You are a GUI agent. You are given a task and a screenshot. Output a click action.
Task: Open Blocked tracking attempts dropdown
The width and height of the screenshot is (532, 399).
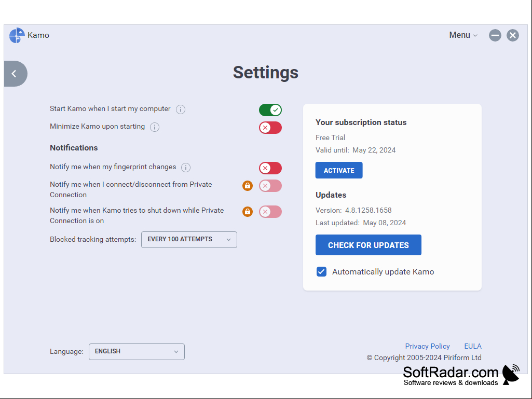click(x=189, y=240)
